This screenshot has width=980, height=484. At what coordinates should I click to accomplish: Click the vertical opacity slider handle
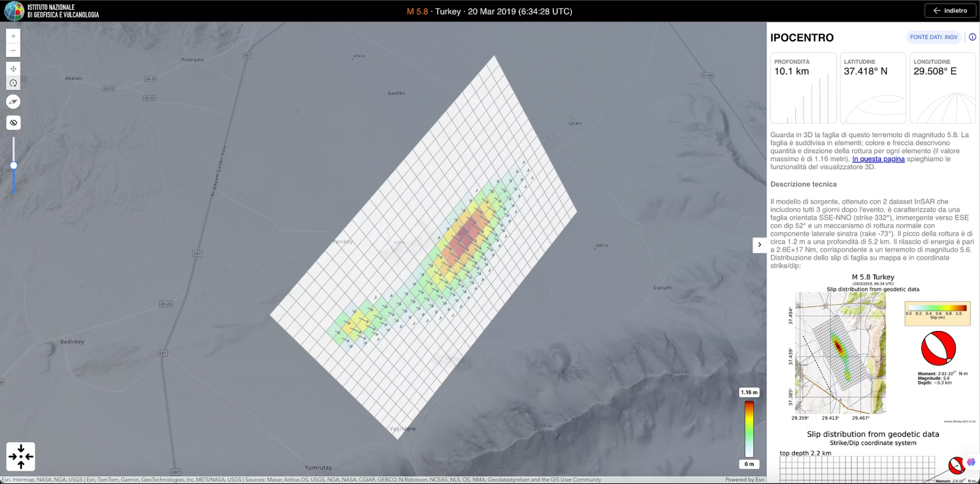point(14,165)
